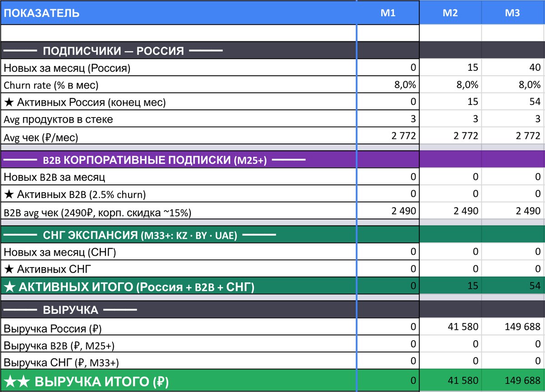The image size is (545, 392).
Task: Click the M1 value for Активных B2B
Action: [413, 194]
